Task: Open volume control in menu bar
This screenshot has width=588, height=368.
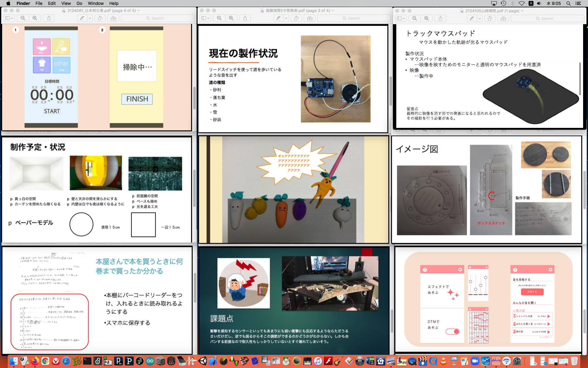Action: coord(539,3)
